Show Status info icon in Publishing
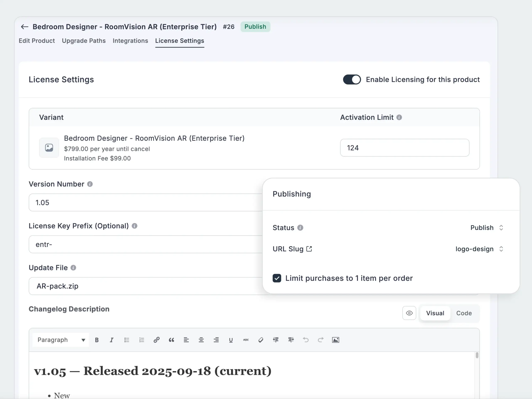 (x=300, y=228)
